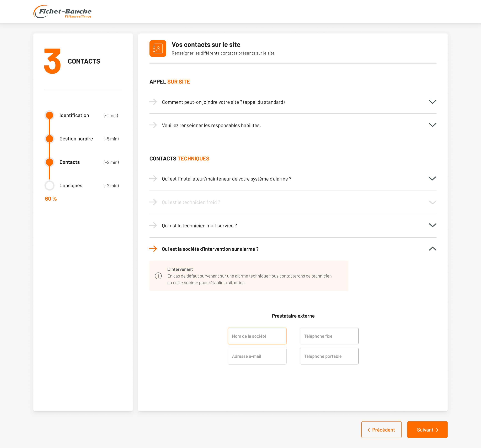The image size is (481, 448).
Task: Click the orange contacts address book icon
Action: click(158, 48)
